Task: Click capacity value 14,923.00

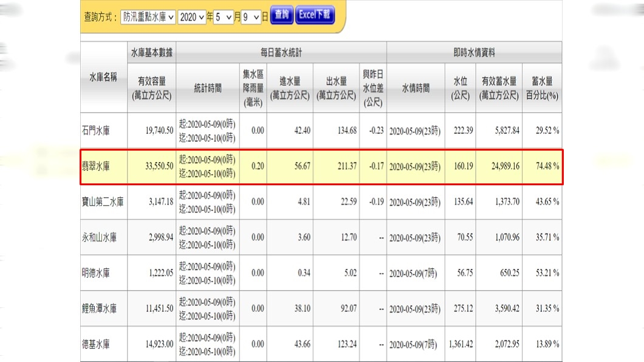Action: [159, 344]
